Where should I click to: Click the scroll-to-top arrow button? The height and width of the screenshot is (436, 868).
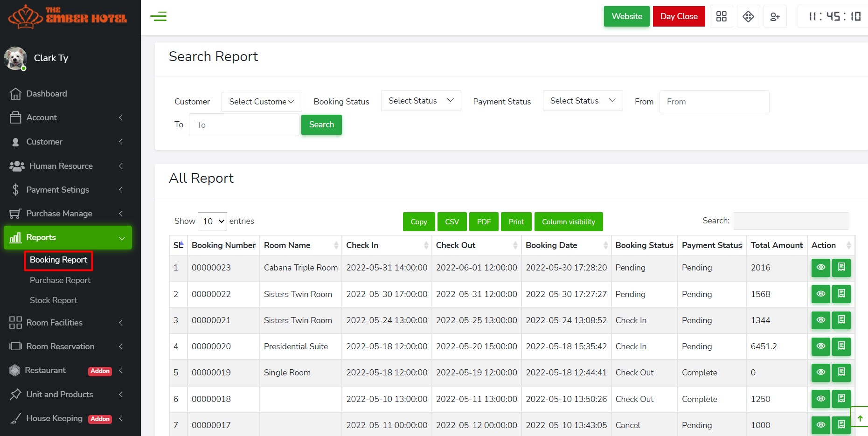click(x=860, y=418)
